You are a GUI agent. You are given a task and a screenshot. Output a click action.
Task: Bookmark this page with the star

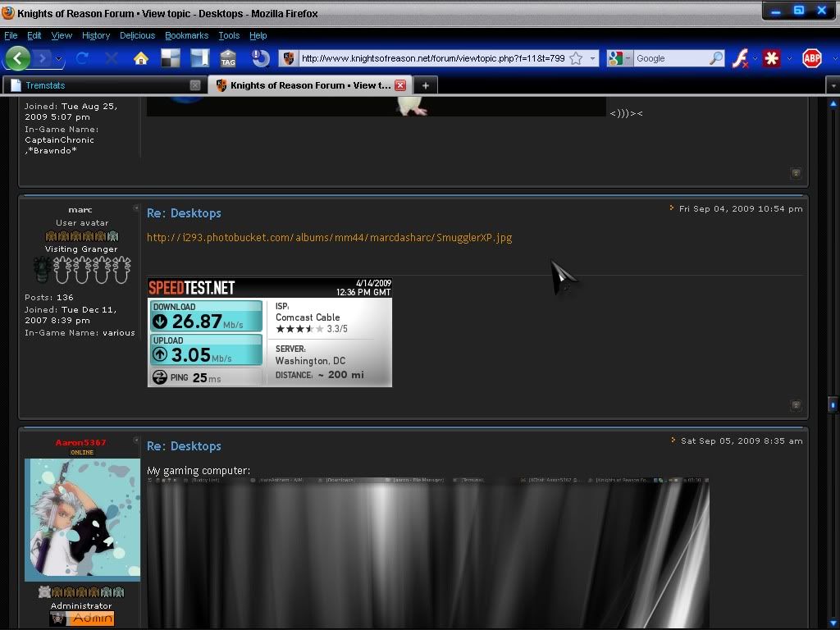pyautogui.click(x=576, y=58)
